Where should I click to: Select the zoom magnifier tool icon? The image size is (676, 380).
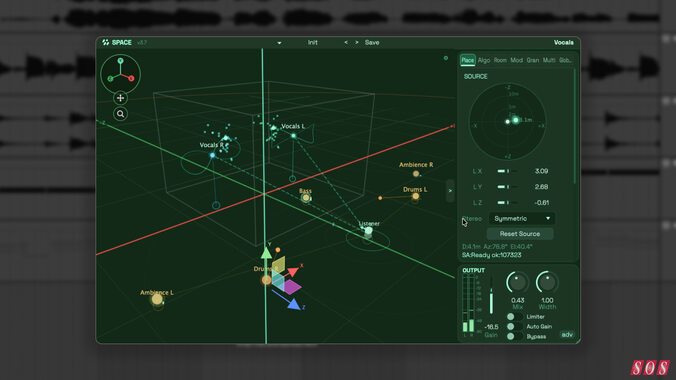coord(120,114)
